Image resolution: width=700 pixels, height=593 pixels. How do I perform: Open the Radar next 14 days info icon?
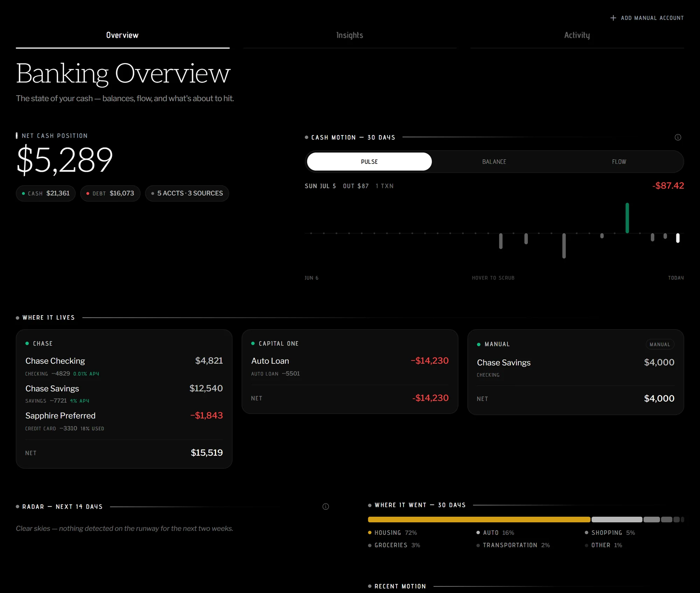325,507
